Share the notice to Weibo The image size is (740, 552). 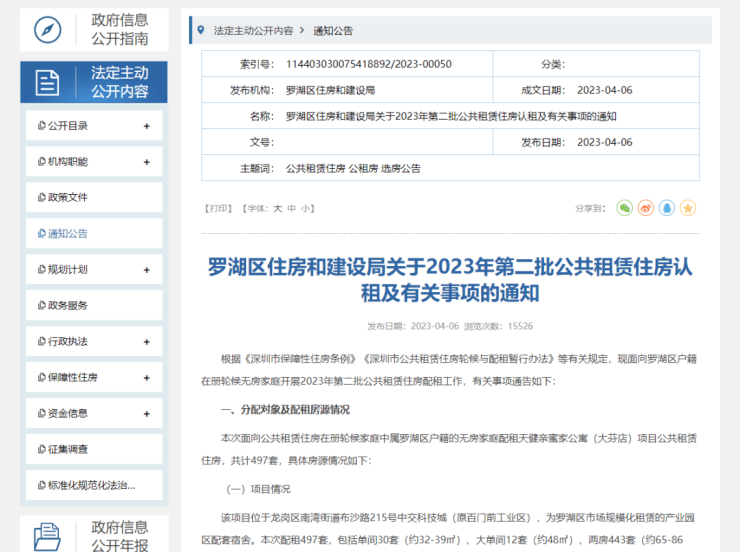click(646, 208)
